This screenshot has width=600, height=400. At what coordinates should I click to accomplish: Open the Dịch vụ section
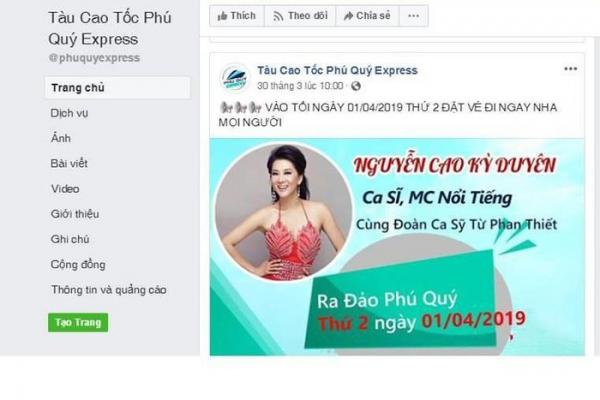(x=69, y=113)
